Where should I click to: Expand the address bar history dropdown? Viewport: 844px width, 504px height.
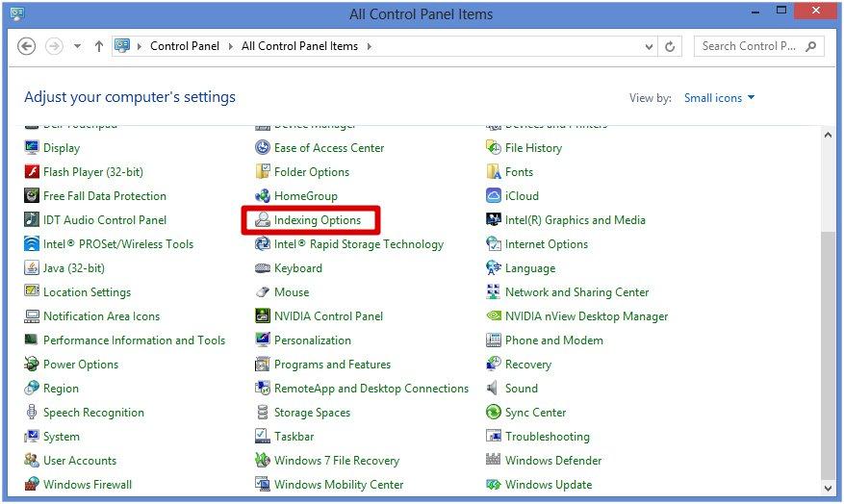pyautogui.click(x=650, y=46)
